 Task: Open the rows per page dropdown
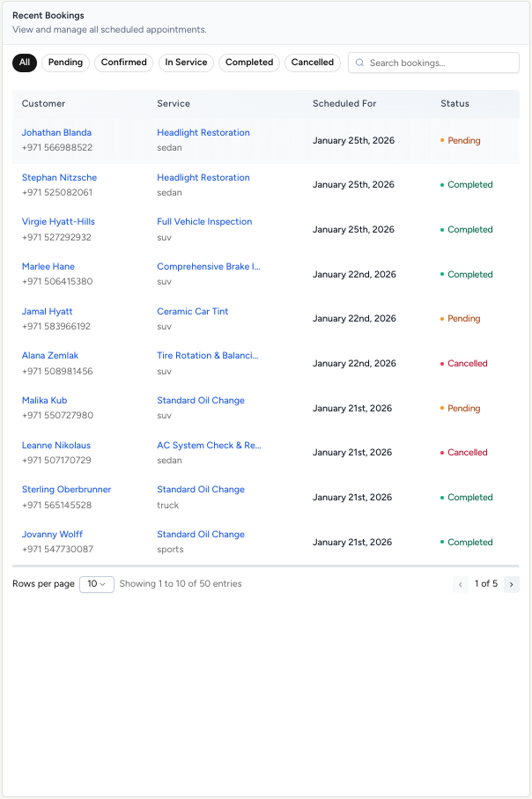(97, 584)
